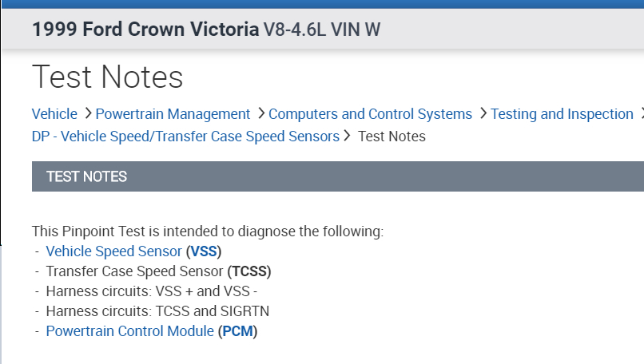Open DP - Vehicle Speed/Transfer Case Speed Sensors
The image size is (644, 364).
click(x=185, y=136)
